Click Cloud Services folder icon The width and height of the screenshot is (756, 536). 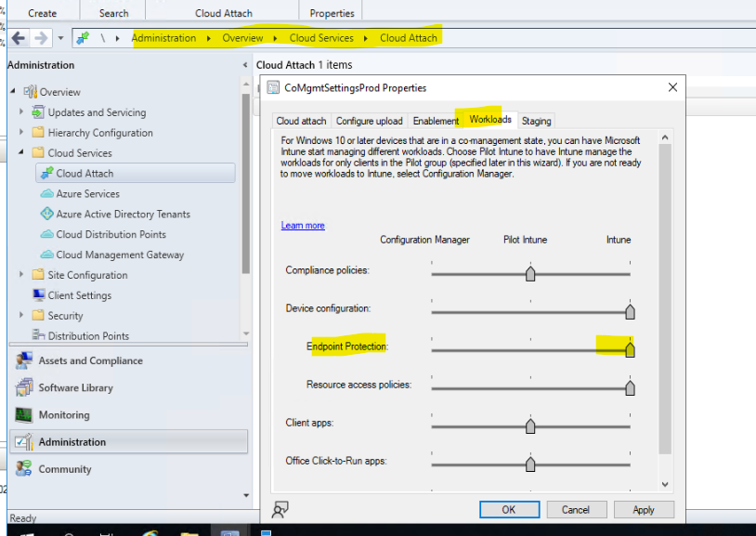(38, 152)
